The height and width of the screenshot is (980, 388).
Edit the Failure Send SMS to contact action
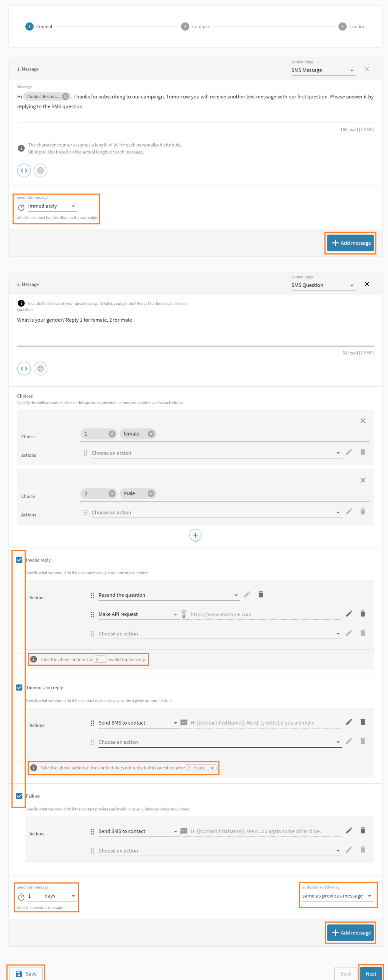pos(349,830)
